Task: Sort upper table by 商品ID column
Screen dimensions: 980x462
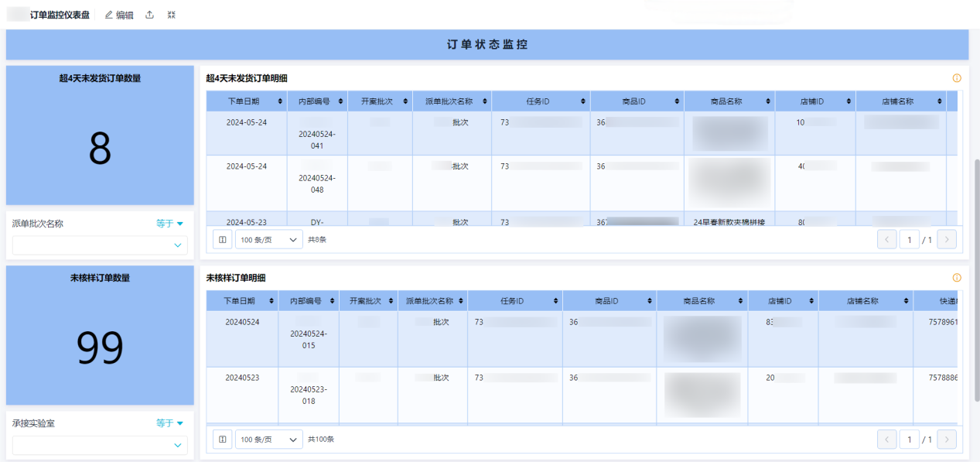Action: (677, 101)
